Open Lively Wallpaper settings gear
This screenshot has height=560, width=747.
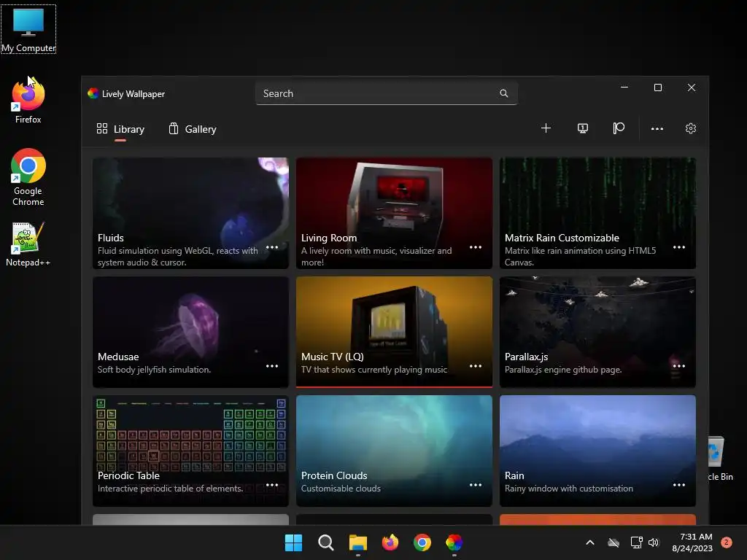click(x=691, y=128)
